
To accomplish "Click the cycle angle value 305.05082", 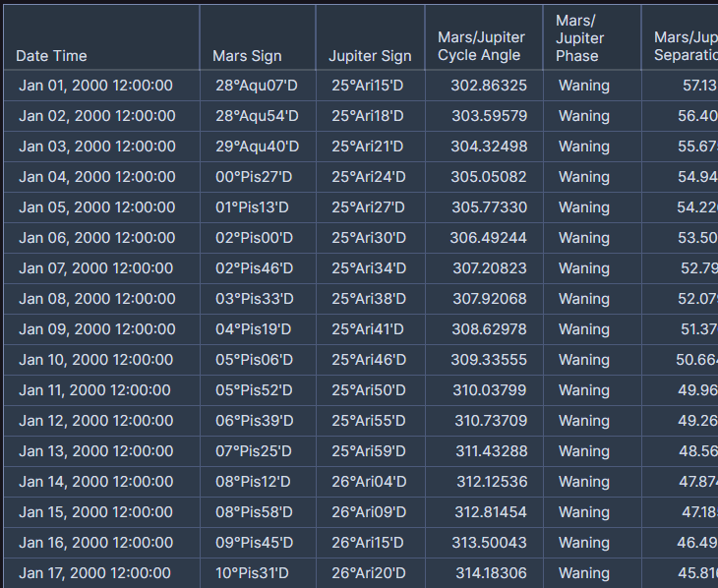I will (489, 177).
